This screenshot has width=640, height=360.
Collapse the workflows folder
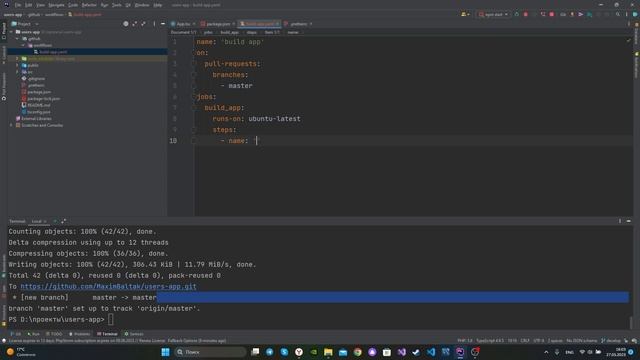click(x=23, y=45)
